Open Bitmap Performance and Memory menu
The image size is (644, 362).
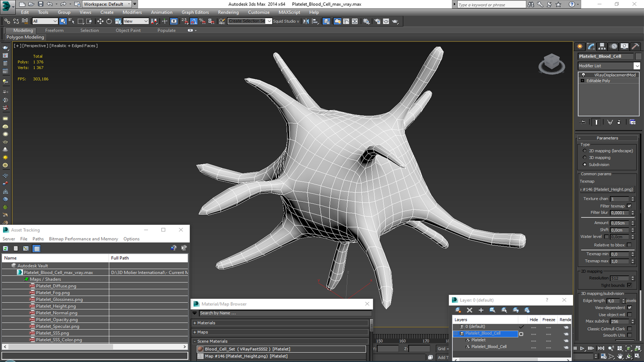pyautogui.click(x=83, y=239)
